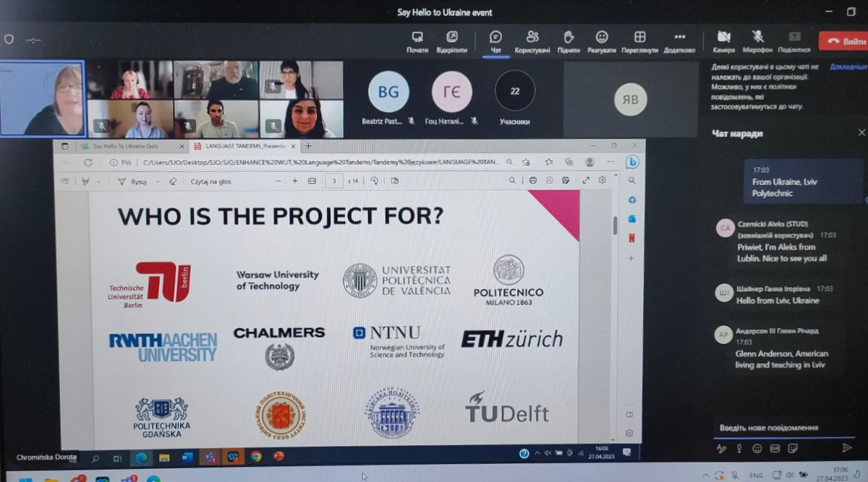Open the Переглянути view layout menu
868x482 pixels.
point(639,38)
